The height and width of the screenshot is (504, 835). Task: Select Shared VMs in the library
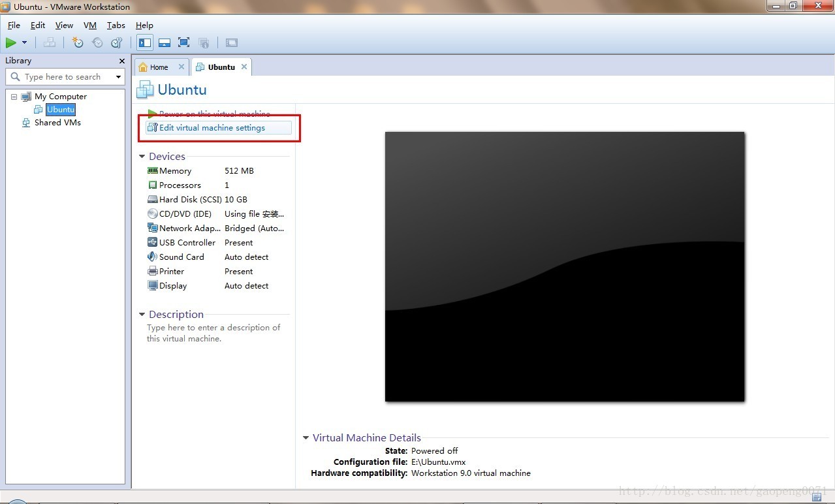pyautogui.click(x=57, y=123)
